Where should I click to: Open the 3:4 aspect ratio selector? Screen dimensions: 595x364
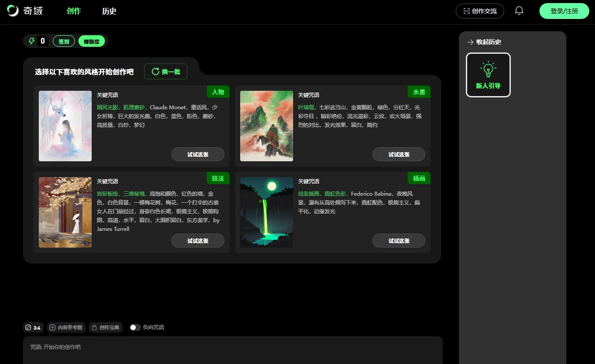pos(33,327)
